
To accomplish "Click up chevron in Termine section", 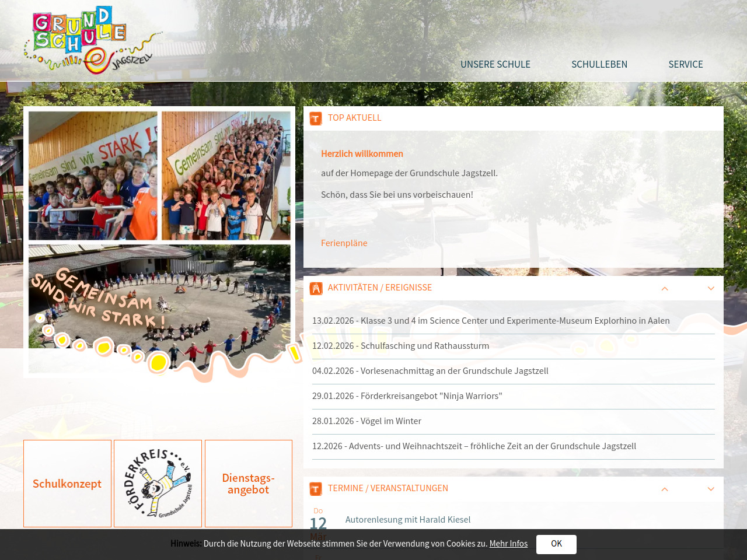I will tap(665, 489).
